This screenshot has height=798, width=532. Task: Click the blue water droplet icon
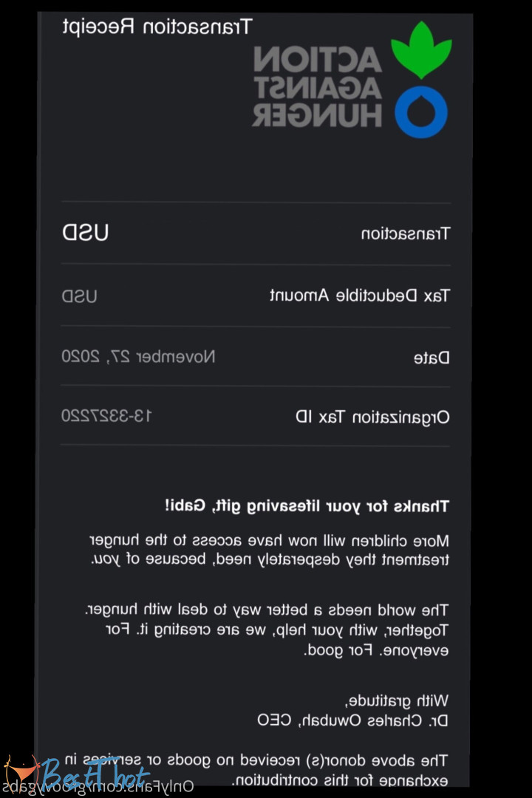420,112
